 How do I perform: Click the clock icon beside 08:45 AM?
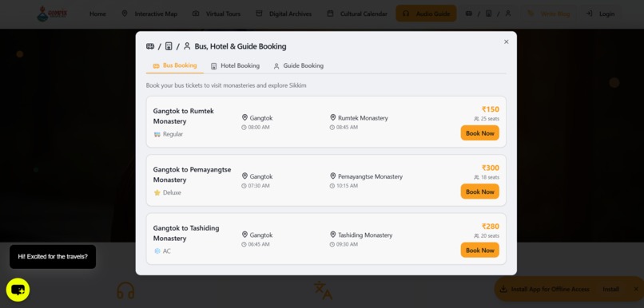pos(332,128)
